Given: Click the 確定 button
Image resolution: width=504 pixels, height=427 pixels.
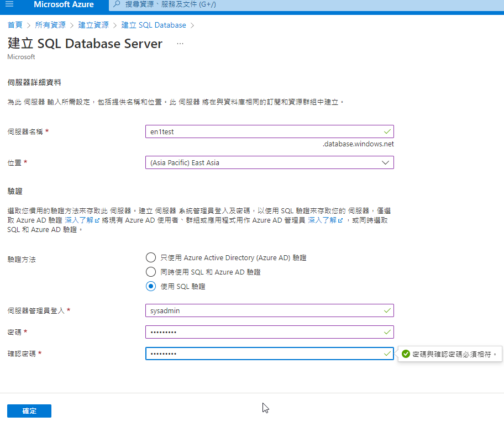Looking at the screenshot, I should point(29,411).
